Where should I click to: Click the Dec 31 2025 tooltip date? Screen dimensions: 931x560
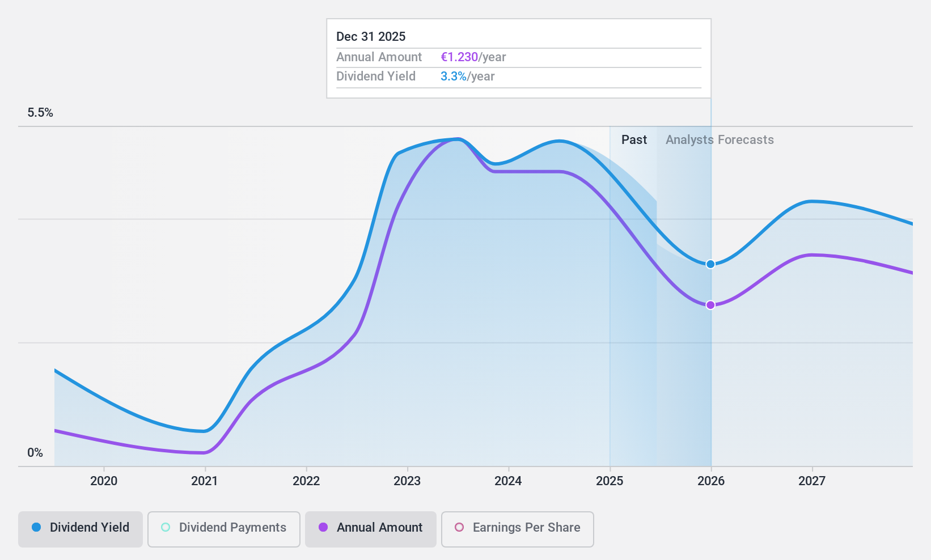pyautogui.click(x=371, y=37)
